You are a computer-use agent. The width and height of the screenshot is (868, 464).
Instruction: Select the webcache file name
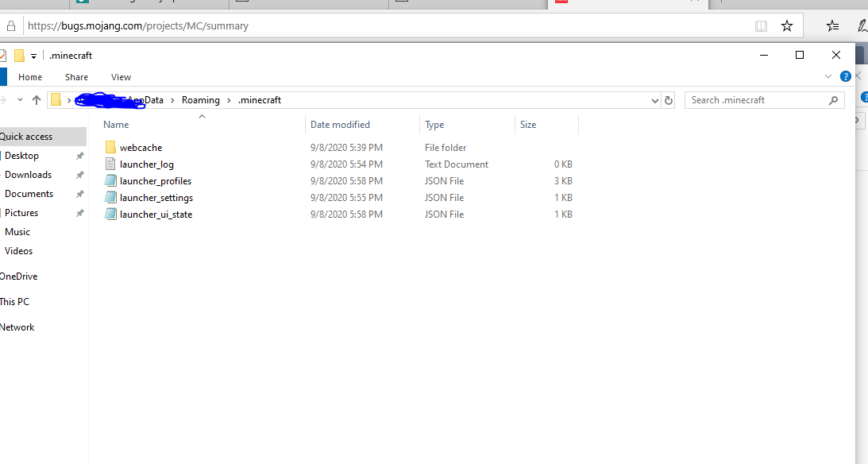pos(141,148)
